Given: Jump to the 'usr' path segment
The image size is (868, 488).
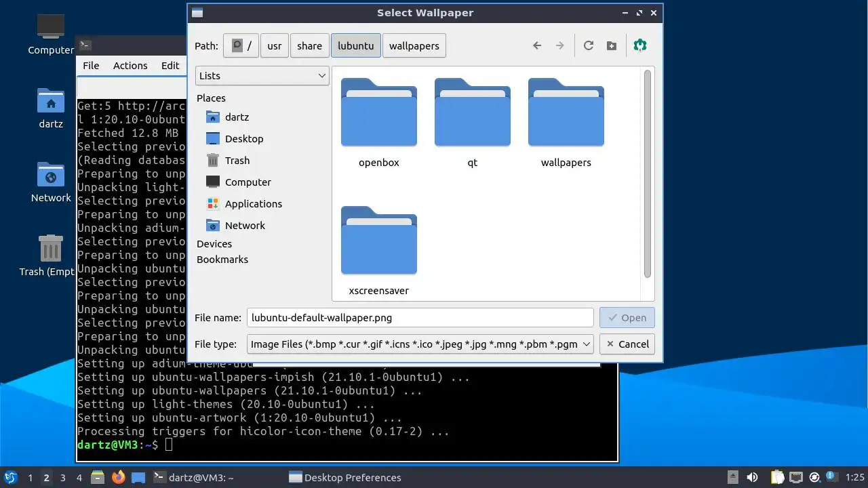Looking at the screenshot, I should click(275, 46).
